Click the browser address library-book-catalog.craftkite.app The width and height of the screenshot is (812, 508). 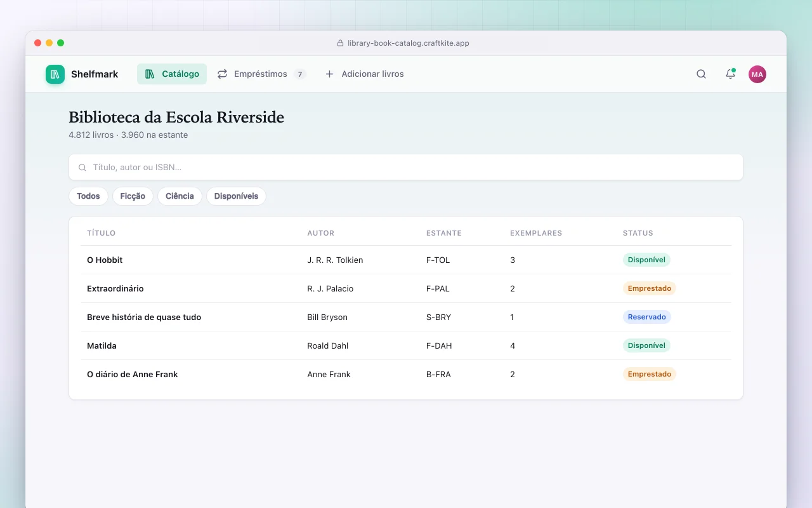pyautogui.click(x=409, y=43)
